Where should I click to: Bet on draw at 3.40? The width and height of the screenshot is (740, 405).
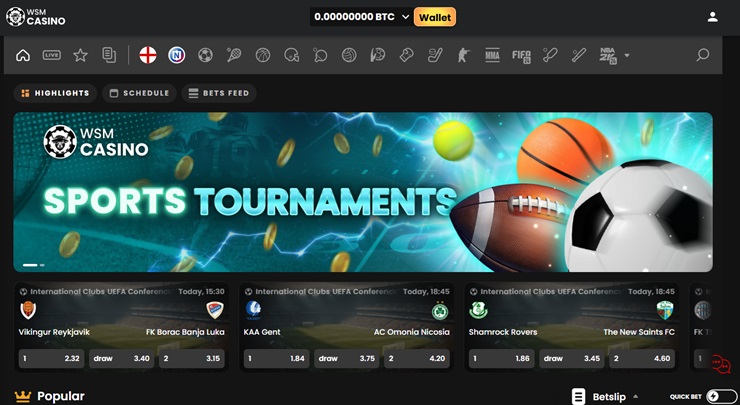[122, 358]
